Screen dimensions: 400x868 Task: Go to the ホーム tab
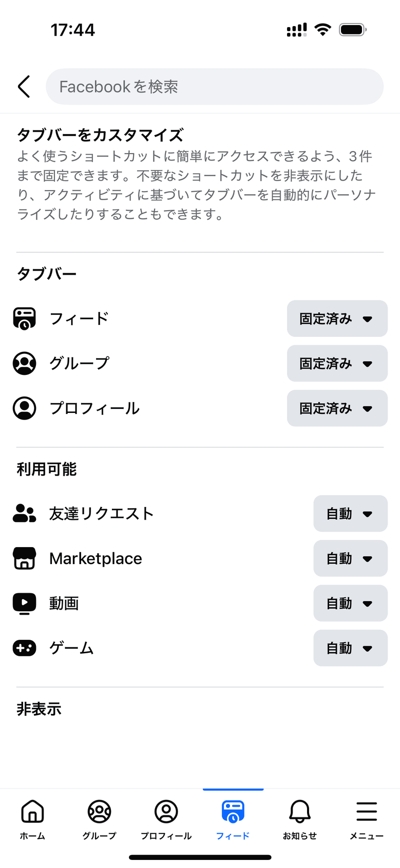point(32,818)
